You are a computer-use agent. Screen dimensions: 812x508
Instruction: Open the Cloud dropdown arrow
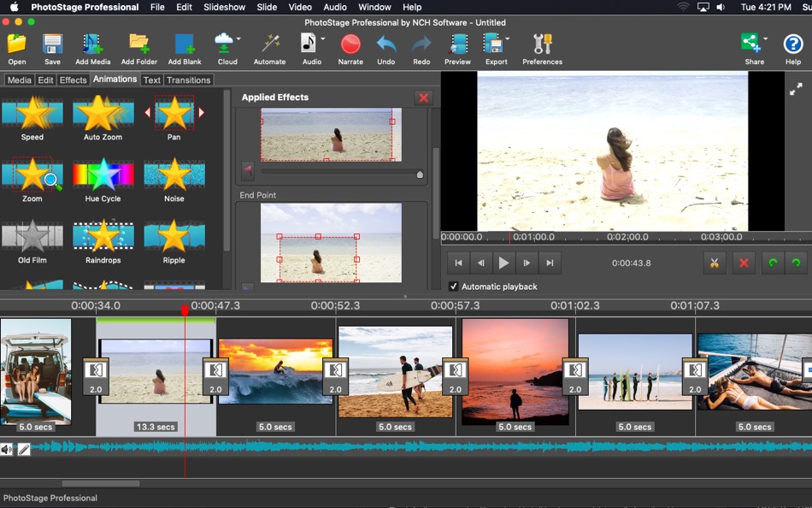pyautogui.click(x=238, y=37)
